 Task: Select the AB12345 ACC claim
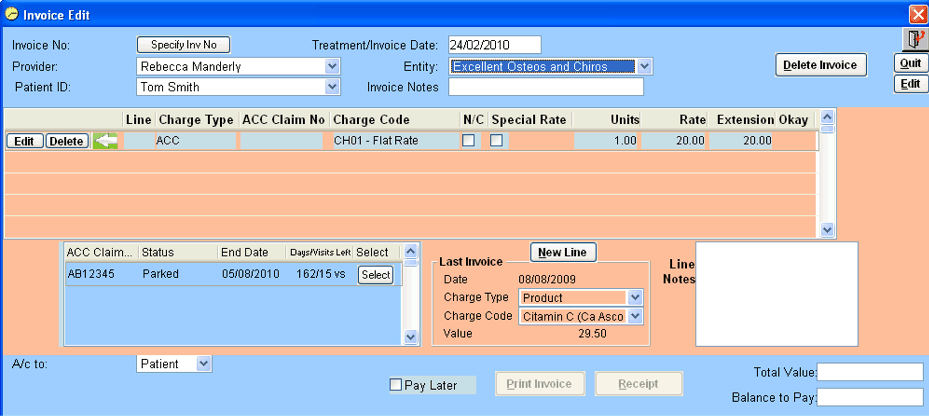[x=375, y=274]
